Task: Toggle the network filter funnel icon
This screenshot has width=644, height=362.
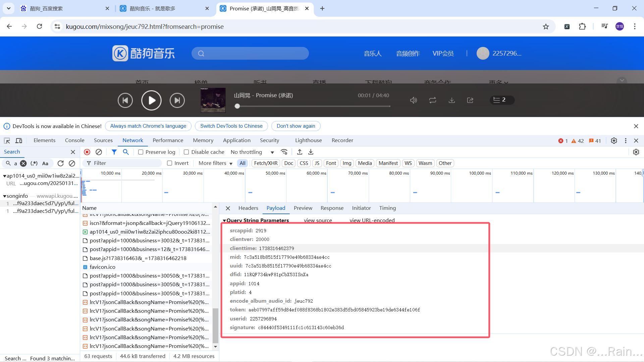Action: (x=114, y=152)
